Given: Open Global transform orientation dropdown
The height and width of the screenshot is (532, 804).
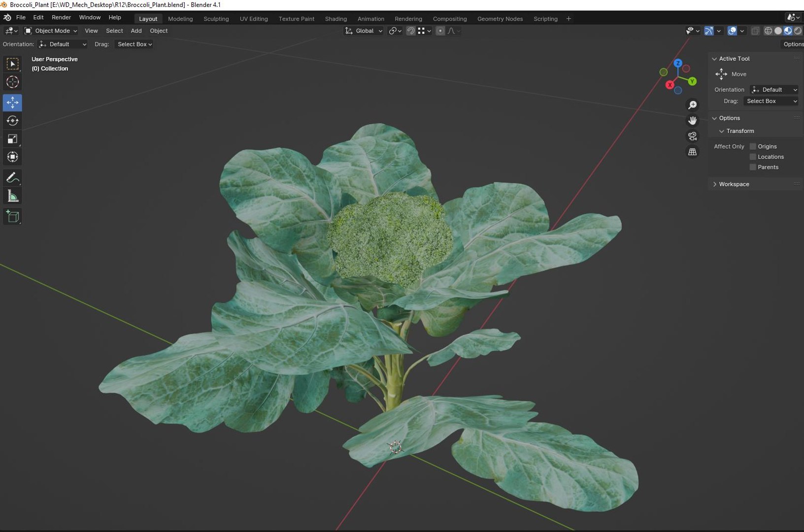Looking at the screenshot, I should click(x=364, y=31).
